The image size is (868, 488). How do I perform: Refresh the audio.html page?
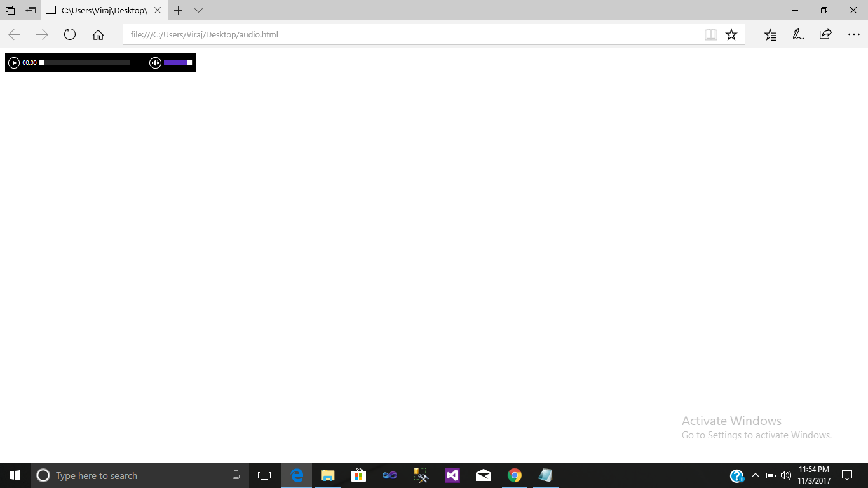pos(69,34)
